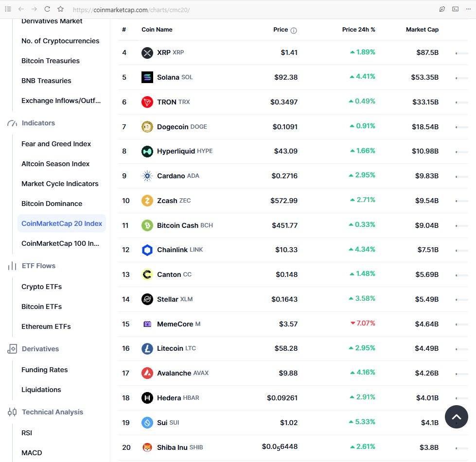Open MACD sidebar item
476x462 pixels.
(32, 453)
